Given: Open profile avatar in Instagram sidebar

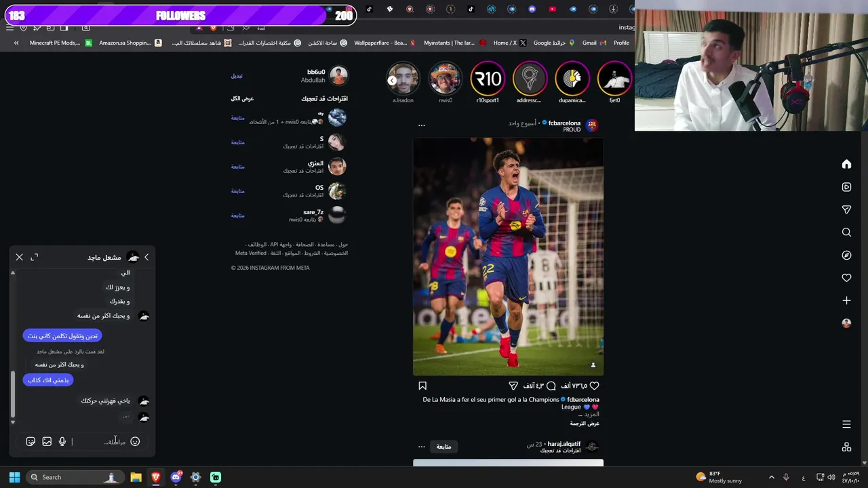Looking at the screenshot, I should pyautogui.click(x=846, y=323).
